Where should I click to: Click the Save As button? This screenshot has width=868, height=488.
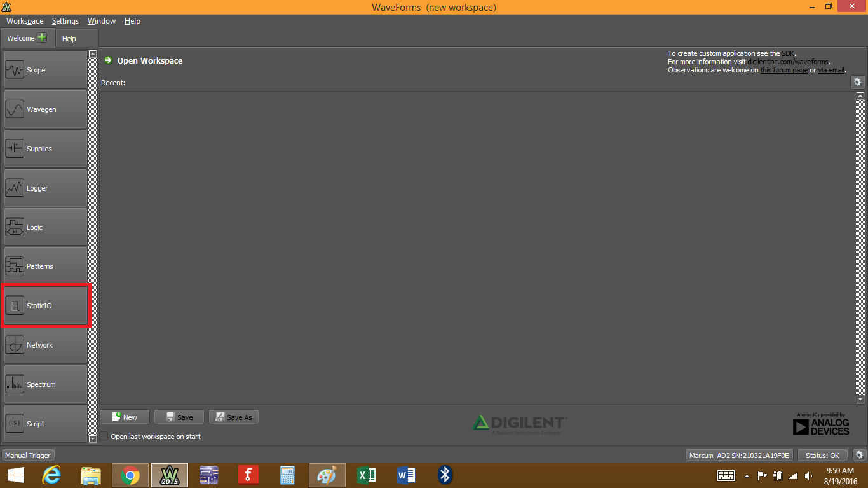(x=234, y=417)
